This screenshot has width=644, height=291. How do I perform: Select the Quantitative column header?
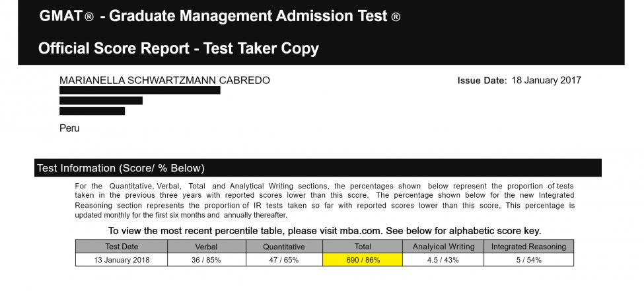pos(284,247)
